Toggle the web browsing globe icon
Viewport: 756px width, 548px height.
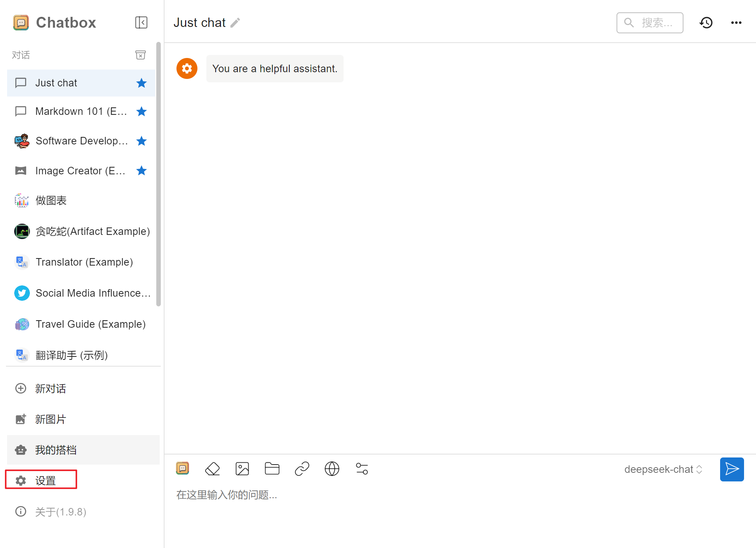coord(332,469)
